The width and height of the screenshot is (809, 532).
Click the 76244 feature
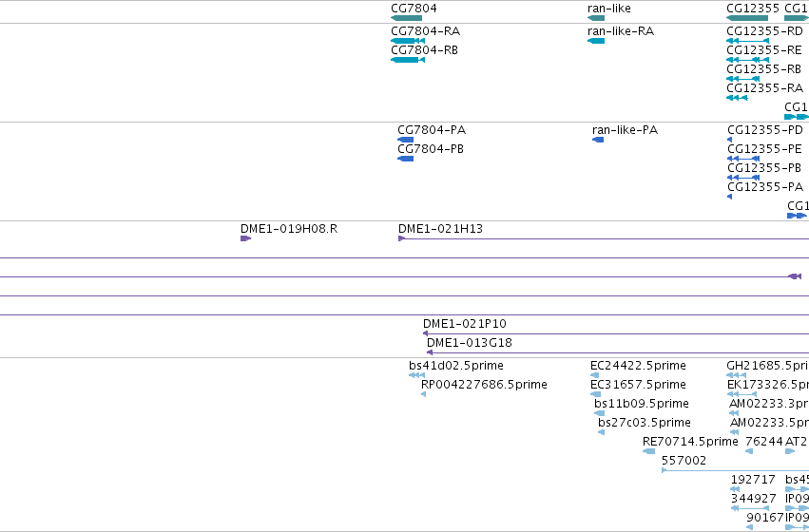point(749,451)
